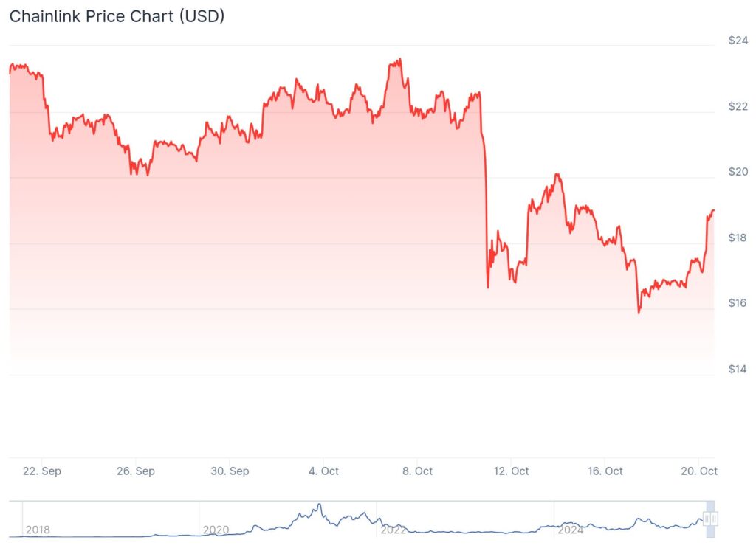
Task: Click the left navigator range handle
Action: pyautogui.click(x=707, y=519)
